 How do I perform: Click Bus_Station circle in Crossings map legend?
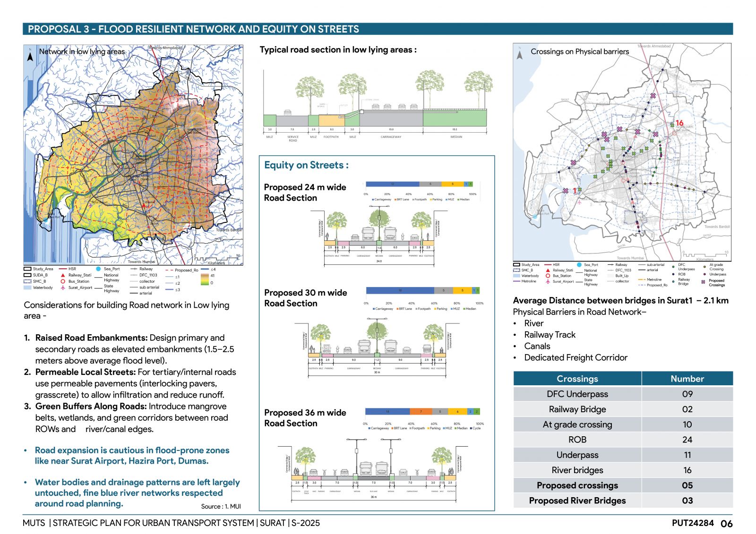[x=548, y=276]
